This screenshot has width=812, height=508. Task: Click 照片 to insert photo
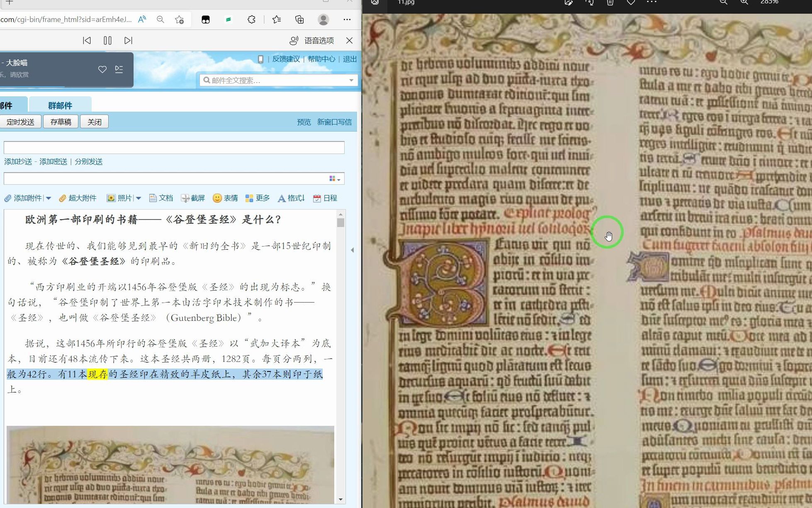(x=119, y=198)
